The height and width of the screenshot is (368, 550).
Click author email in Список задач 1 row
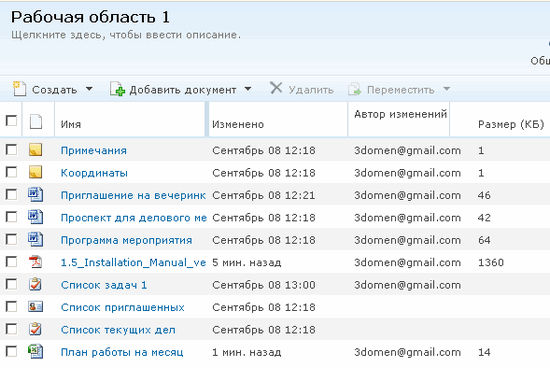pyautogui.click(x=408, y=285)
